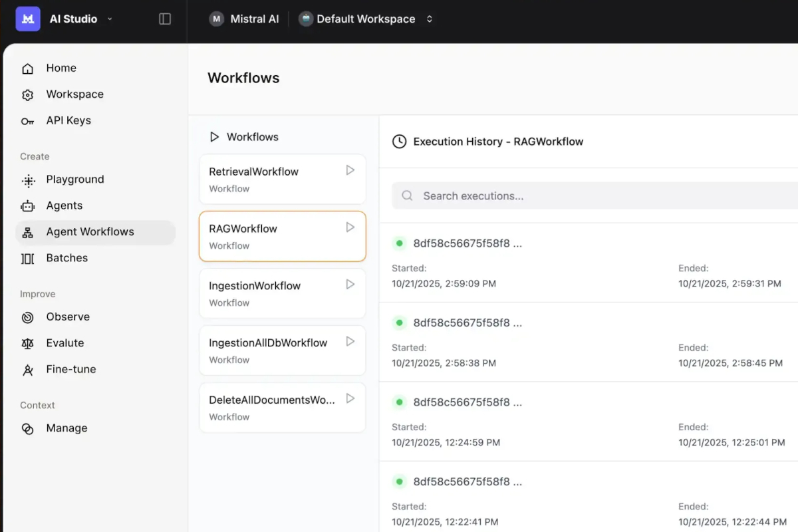The image size is (798, 532).
Task: Open the Observe page
Action: point(68,317)
